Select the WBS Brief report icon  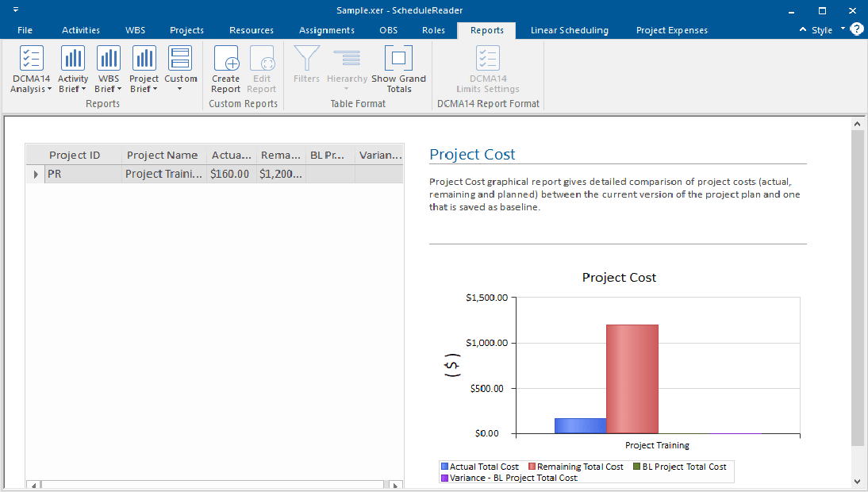point(109,60)
